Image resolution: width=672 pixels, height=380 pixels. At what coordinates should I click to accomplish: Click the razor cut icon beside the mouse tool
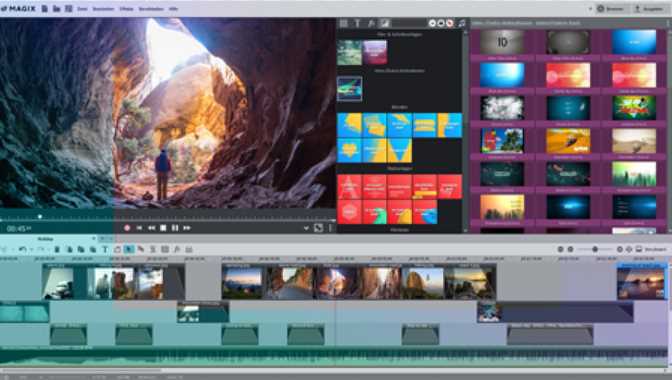pos(141,249)
